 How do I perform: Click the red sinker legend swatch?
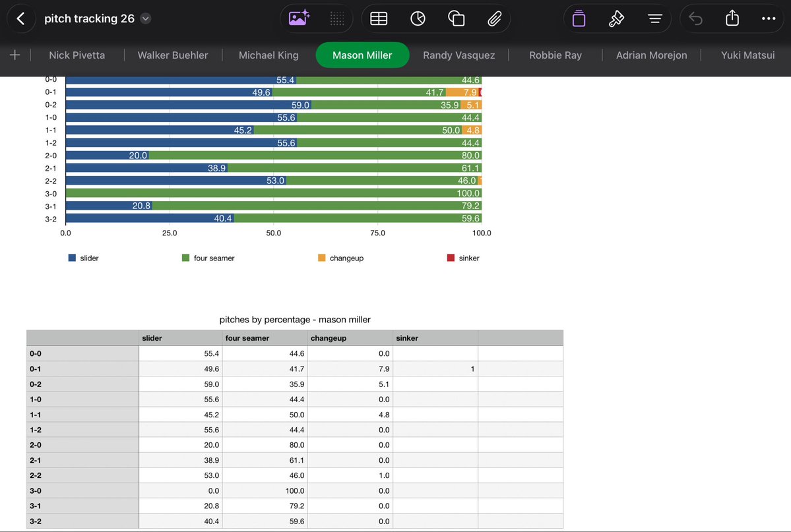451,258
